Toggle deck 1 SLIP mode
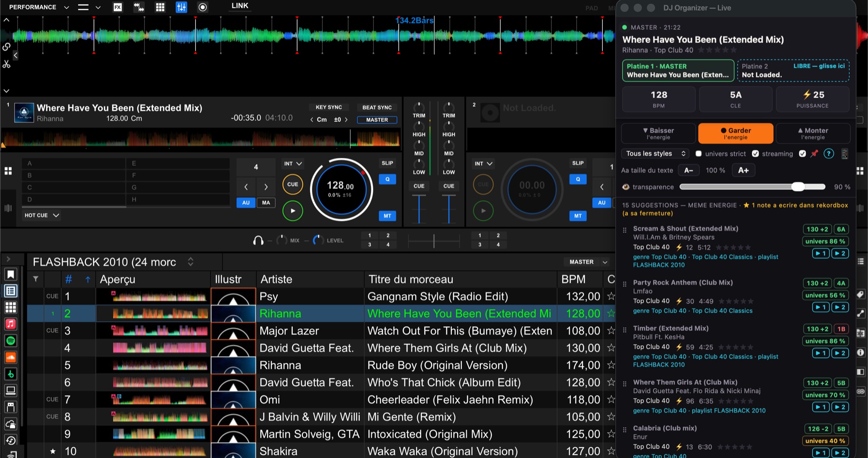This screenshot has height=458, width=868. coord(387,163)
